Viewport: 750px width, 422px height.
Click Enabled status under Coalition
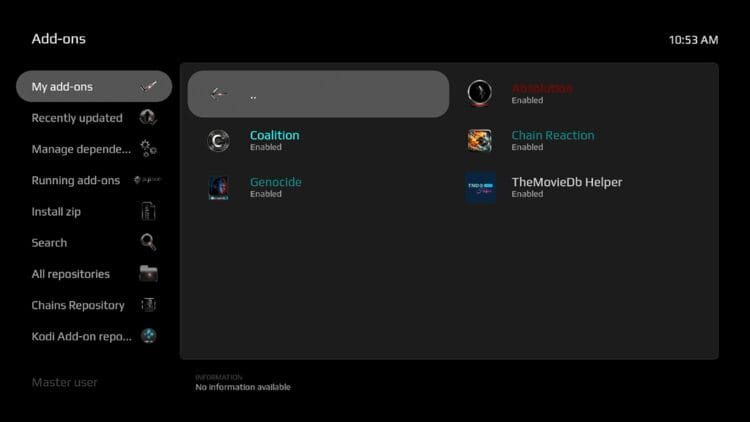pos(265,147)
